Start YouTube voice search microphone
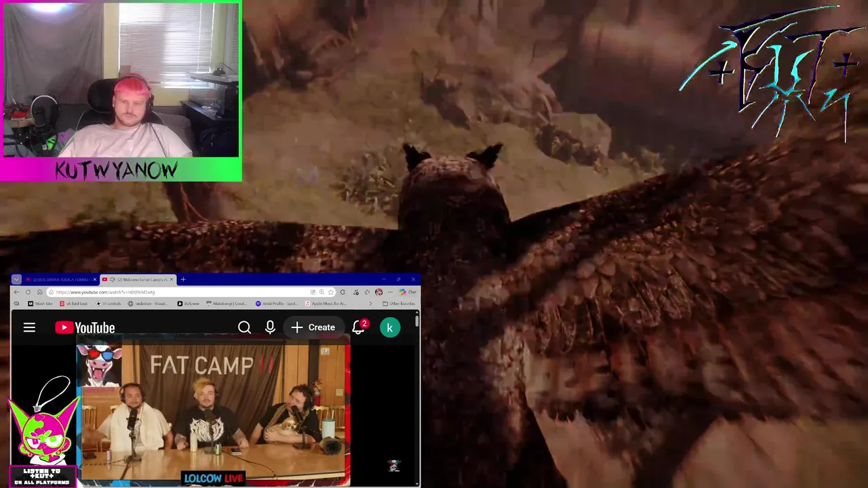Viewport: 868px width, 488px height. [270, 327]
